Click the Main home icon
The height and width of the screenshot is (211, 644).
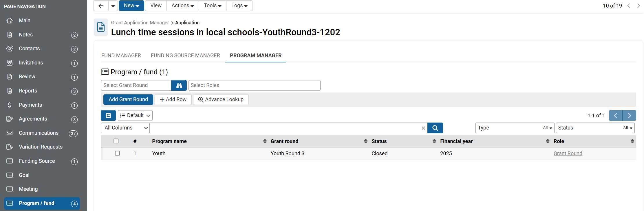click(x=10, y=21)
